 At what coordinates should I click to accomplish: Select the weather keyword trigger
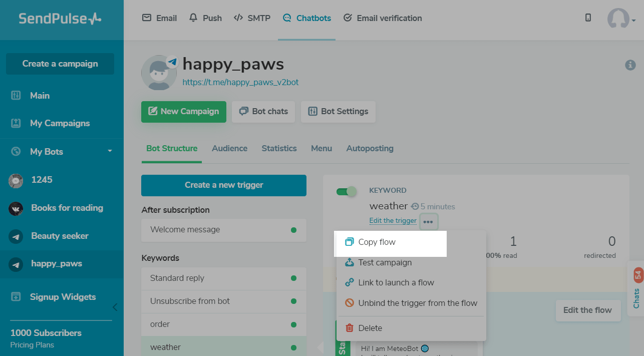click(224, 346)
